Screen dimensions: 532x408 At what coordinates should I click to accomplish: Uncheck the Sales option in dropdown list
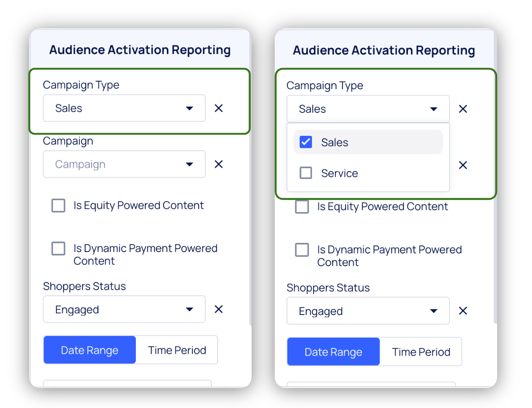tap(306, 142)
